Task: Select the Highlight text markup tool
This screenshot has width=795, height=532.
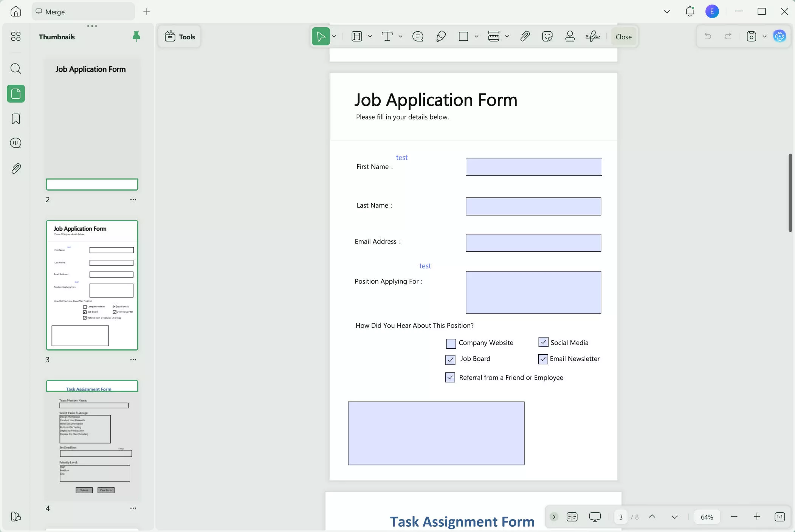Action: [357, 36]
